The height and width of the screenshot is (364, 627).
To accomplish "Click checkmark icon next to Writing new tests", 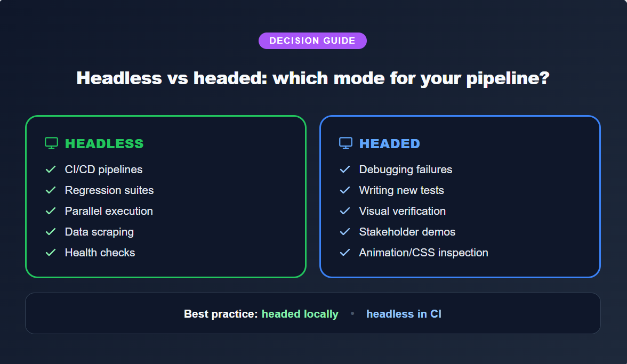I will click(x=345, y=190).
